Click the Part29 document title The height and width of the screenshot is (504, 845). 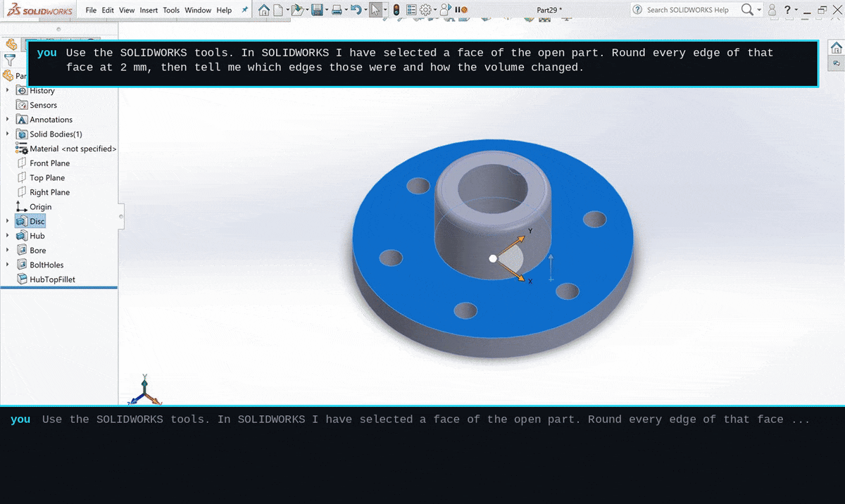[549, 10]
